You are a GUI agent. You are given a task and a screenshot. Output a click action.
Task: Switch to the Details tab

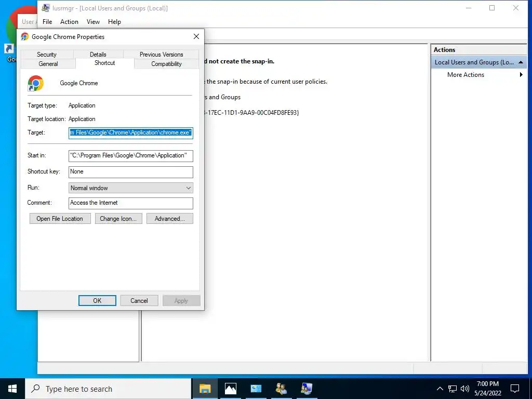[98, 54]
